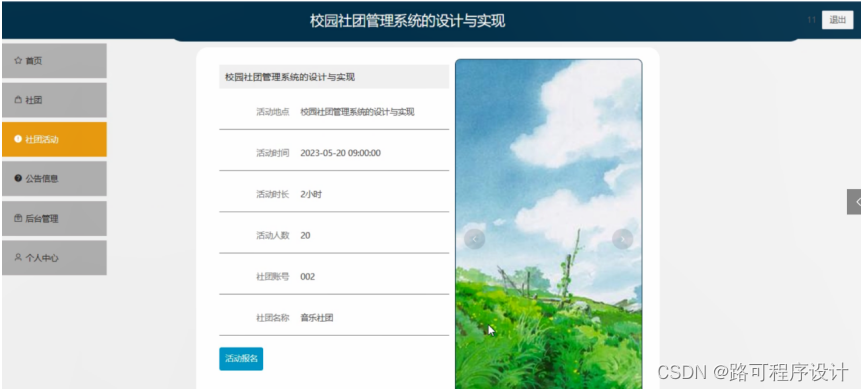Open the 公告信息 menu item
864x391 pixels.
coord(54,178)
